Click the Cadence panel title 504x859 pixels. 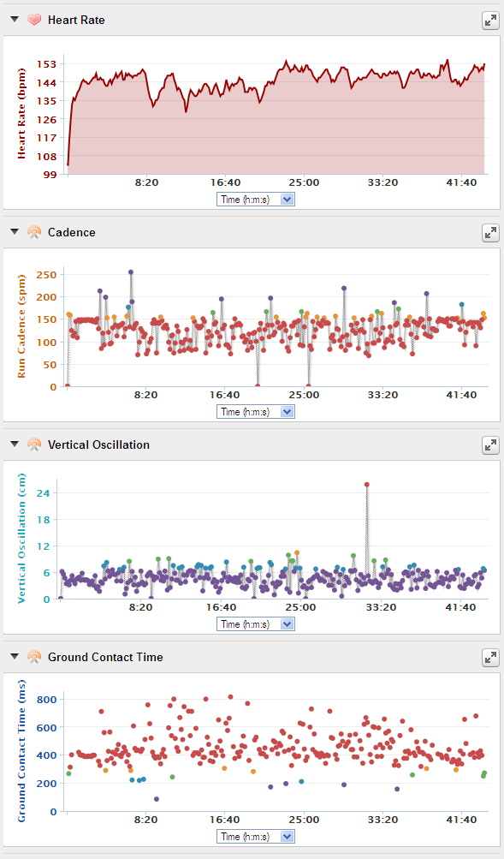tap(72, 232)
